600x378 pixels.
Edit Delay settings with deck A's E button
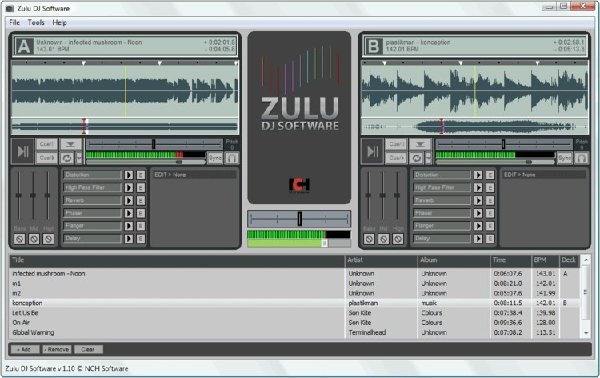tap(141, 239)
